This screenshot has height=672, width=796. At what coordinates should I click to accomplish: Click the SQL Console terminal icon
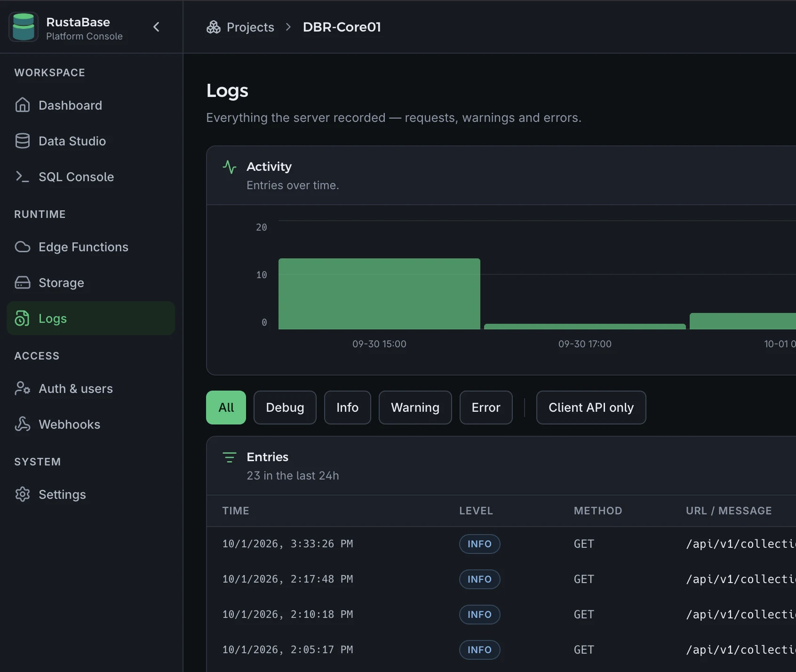pos(23,176)
